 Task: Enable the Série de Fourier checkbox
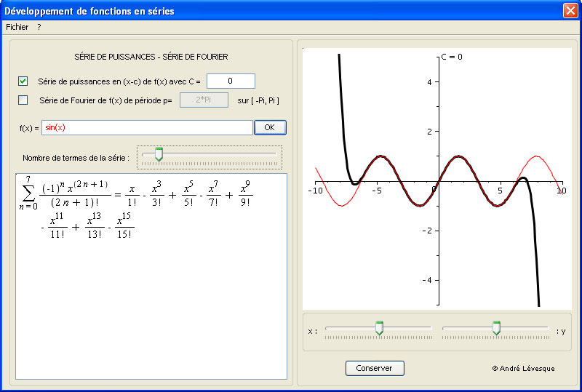pyautogui.click(x=23, y=100)
